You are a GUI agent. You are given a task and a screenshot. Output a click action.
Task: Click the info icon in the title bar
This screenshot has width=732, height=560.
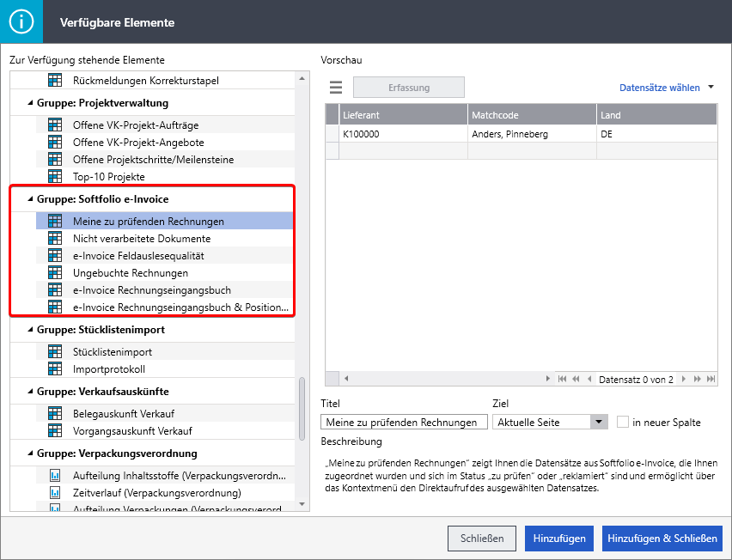(21, 21)
